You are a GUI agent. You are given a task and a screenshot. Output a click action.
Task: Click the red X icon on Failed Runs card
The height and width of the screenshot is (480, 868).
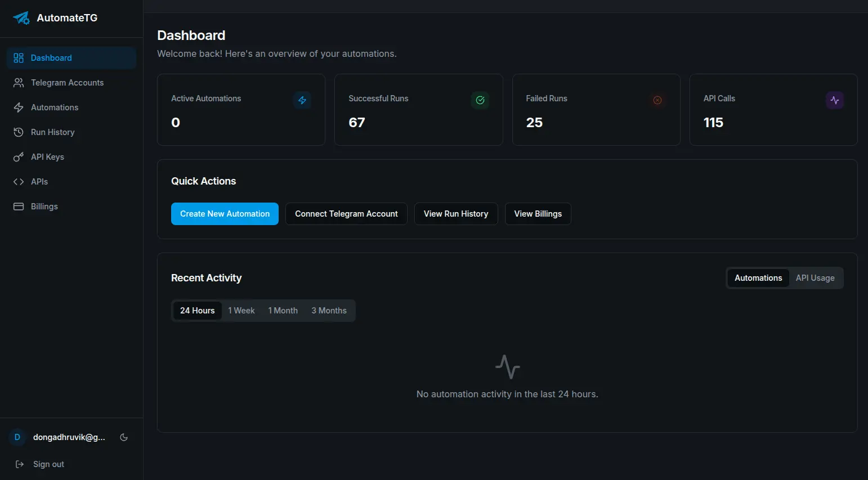(657, 100)
